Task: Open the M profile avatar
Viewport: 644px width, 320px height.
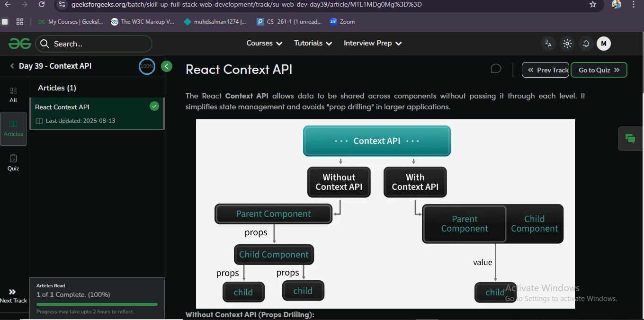Action: point(603,44)
